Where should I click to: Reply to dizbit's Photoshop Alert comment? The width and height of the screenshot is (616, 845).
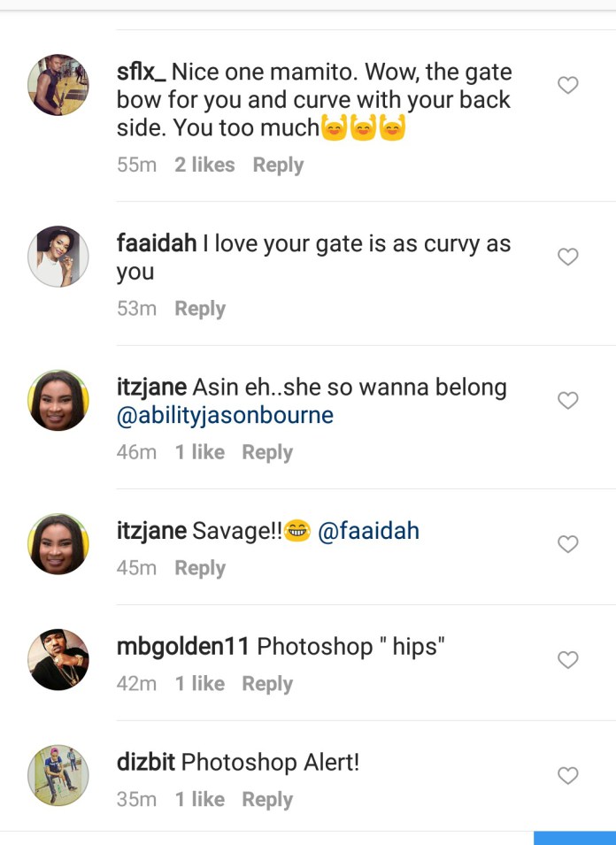click(267, 800)
